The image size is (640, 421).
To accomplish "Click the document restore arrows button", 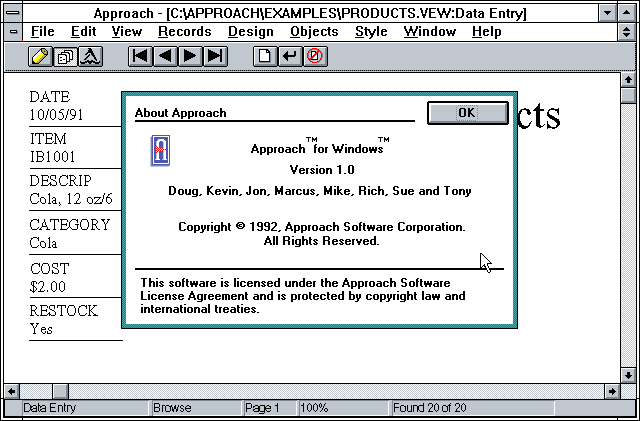I will 627,32.
